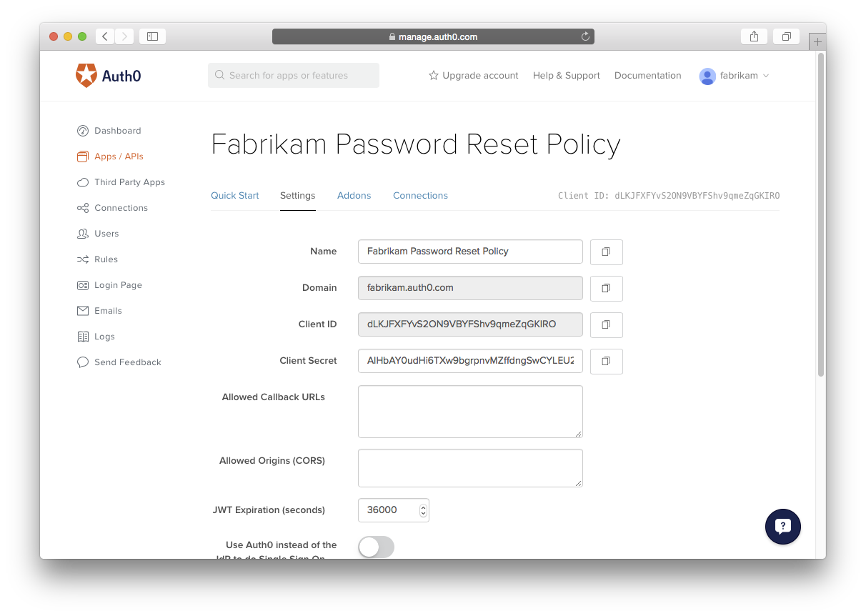866x616 pixels.
Task: Click the Safari address bar
Action: click(x=433, y=36)
